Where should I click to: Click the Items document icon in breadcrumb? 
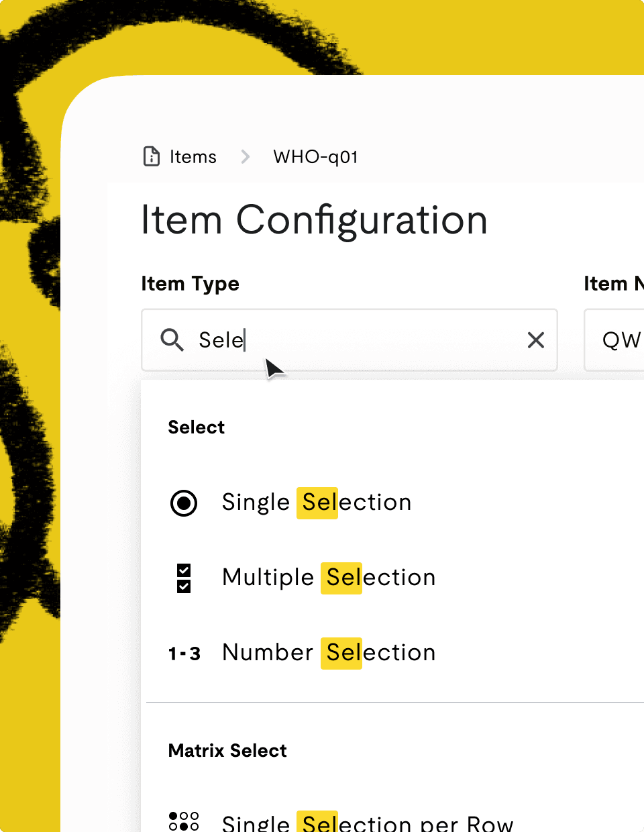click(x=152, y=156)
